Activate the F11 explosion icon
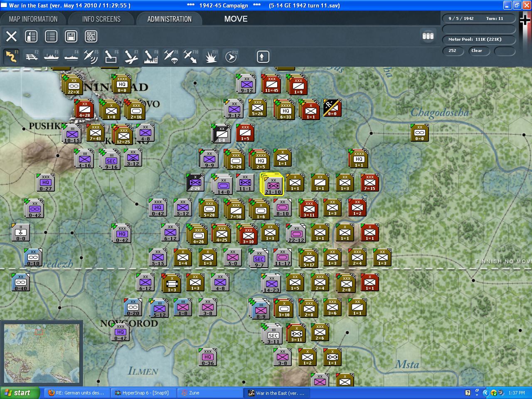The height and width of the screenshot is (399, 532). [x=211, y=57]
